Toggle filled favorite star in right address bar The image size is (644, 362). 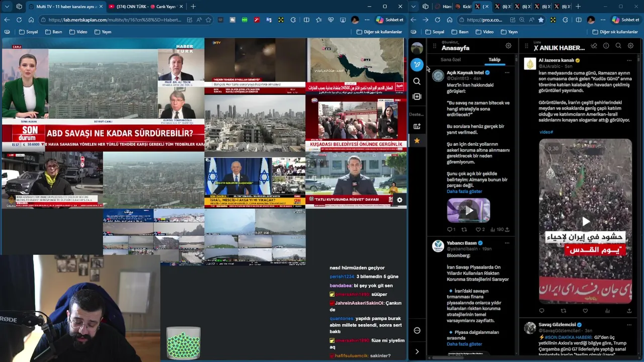541,20
